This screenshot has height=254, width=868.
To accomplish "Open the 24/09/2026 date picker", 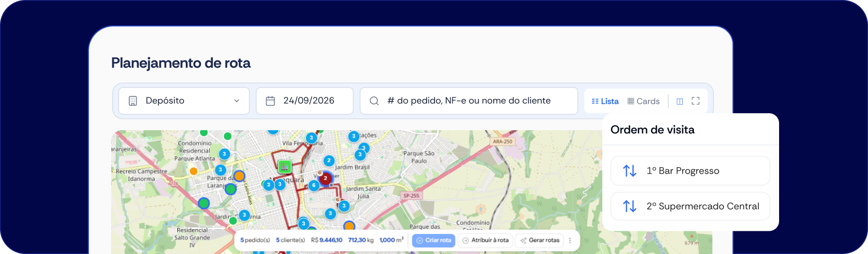I will [304, 101].
